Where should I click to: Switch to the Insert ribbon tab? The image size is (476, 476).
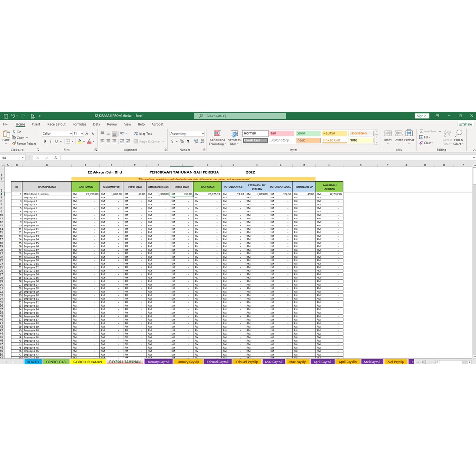click(x=36, y=124)
